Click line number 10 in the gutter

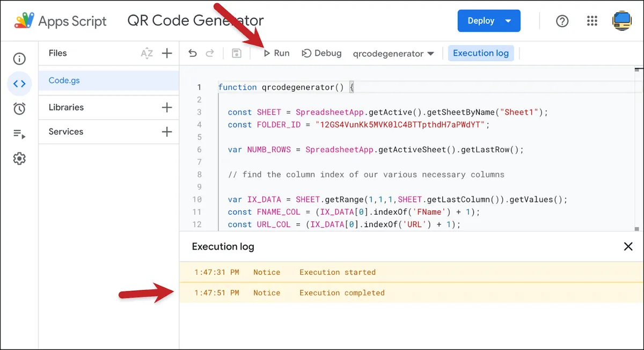[x=197, y=200]
